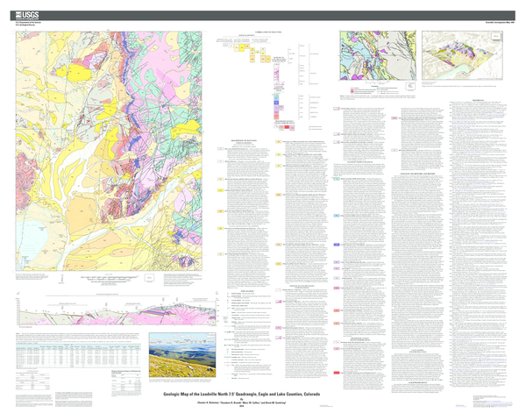The image size is (526, 420).
Task: Click the 'Geologic Framework and History' heading
Action: click(x=417, y=174)
